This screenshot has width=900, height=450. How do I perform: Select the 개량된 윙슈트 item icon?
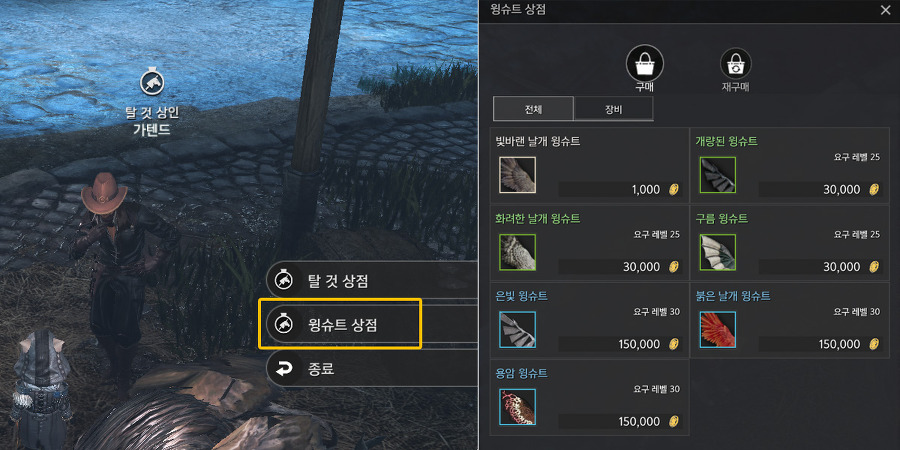click(718, 174)
